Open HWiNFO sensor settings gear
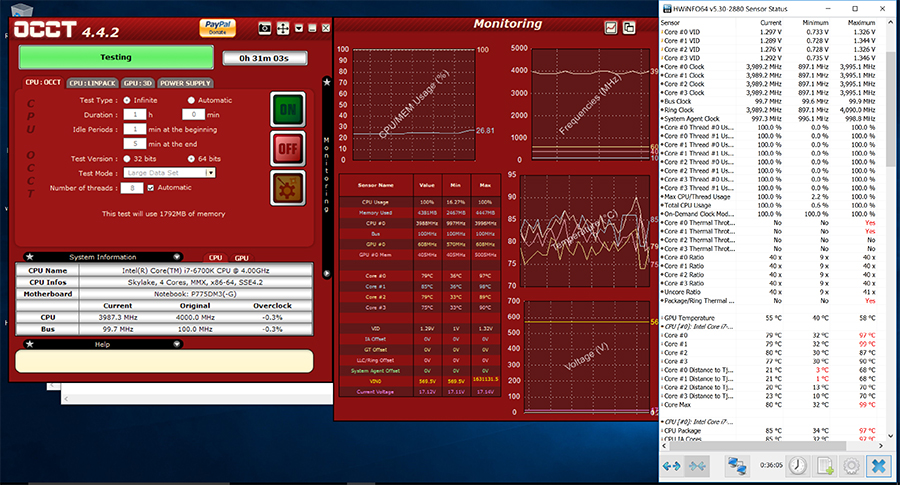The image size is (900, 485). (x=852, y=466)
